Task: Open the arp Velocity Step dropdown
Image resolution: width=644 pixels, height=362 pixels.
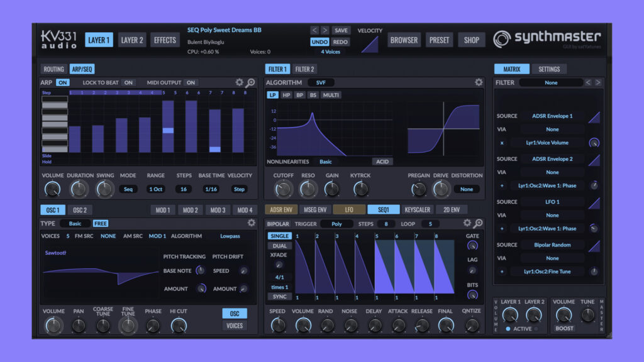Action: pos(239,189)
